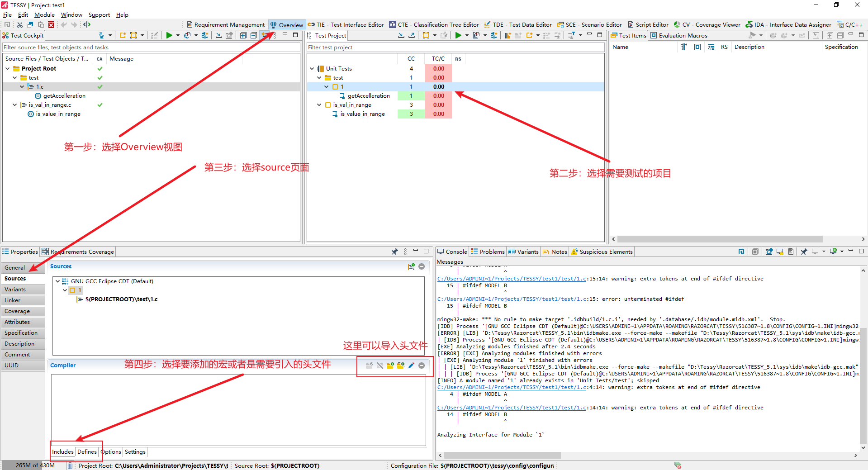Click the Pin Properties view icon
Image resolution: width=868 pixels, height=470 pixels.
pos(395,252)
